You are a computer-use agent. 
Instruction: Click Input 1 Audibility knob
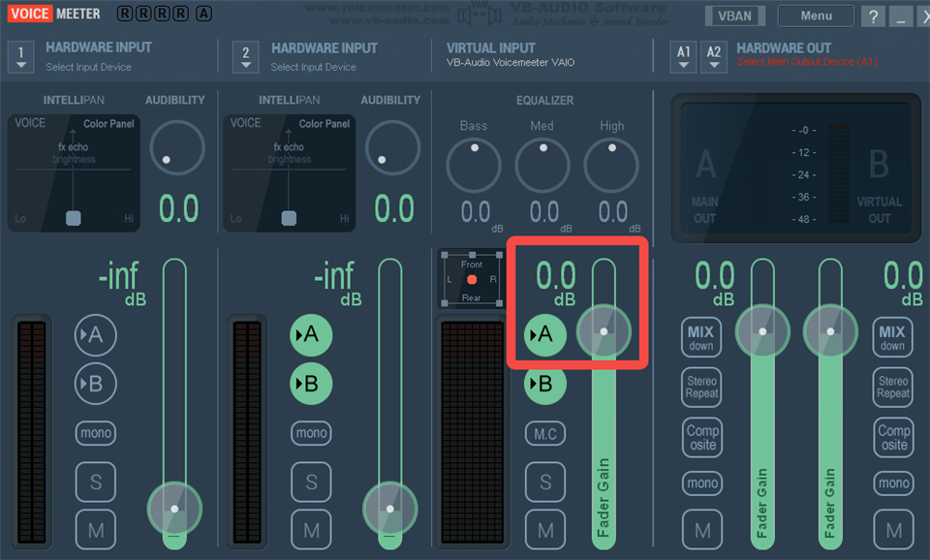pyautogui.click(x=176, y=147)
